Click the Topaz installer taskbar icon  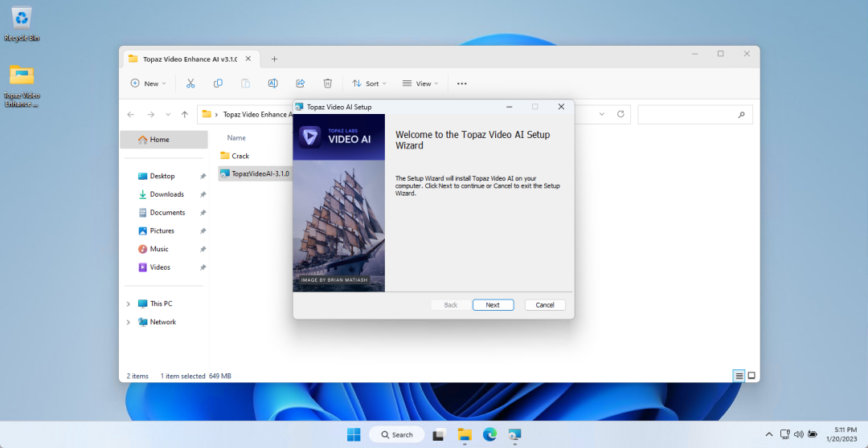(x=515, y=434)
